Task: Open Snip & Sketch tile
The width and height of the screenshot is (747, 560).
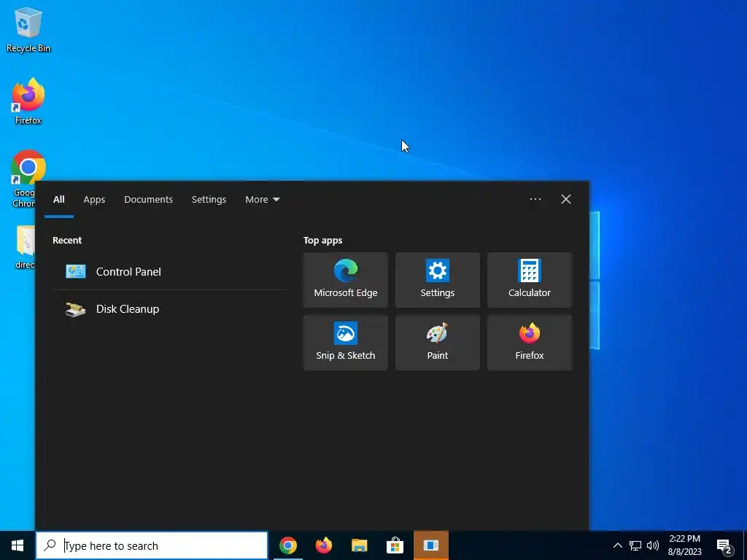Action: 345,343
